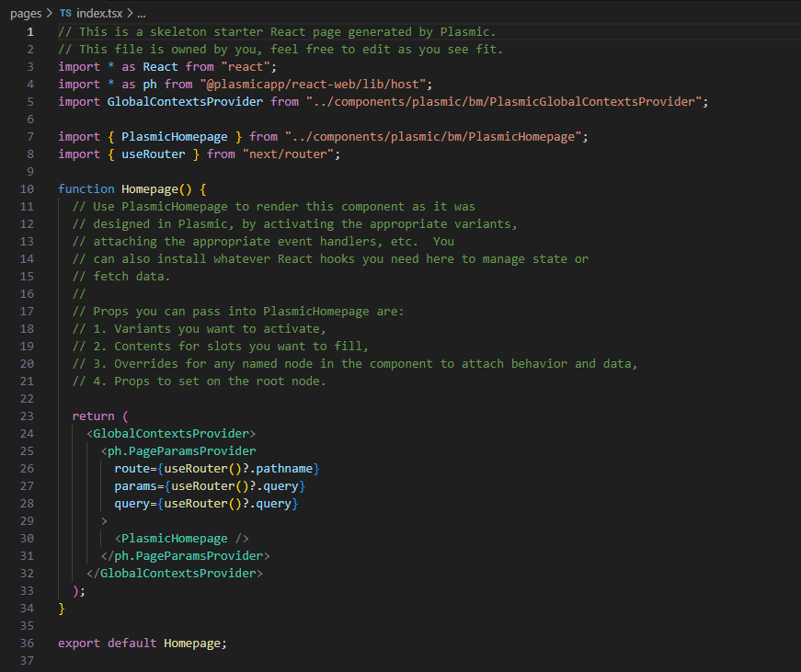
Task: Click the PlasmicGlobalContextsProvider import path string
Action: (507, 102)
